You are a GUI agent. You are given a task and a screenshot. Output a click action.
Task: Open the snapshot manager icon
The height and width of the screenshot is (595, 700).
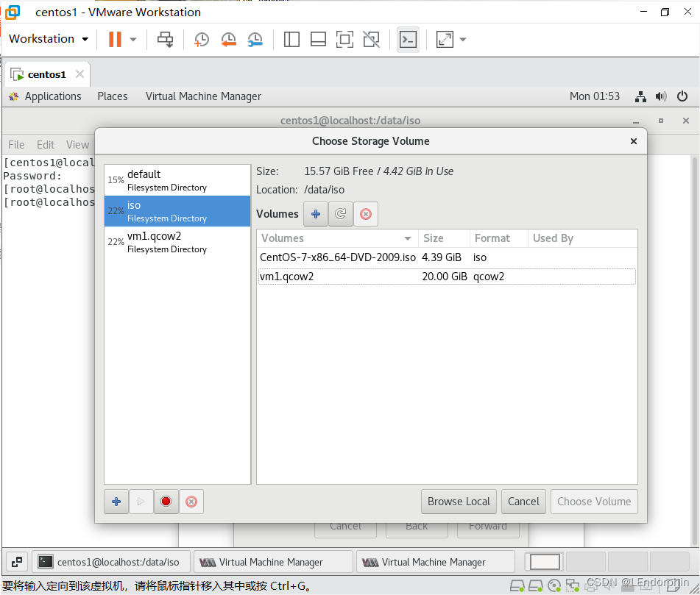coord(255,39)
